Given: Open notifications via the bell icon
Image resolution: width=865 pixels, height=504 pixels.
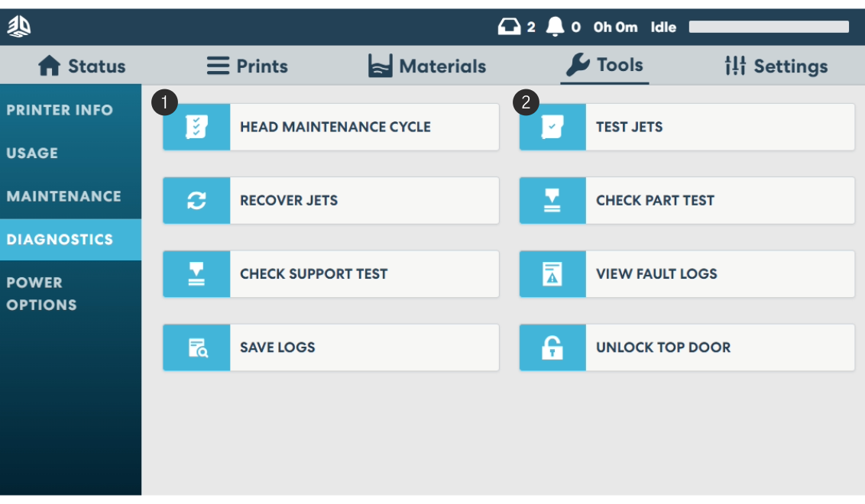Looking at the screenshot, I should (x=555, y=27).
